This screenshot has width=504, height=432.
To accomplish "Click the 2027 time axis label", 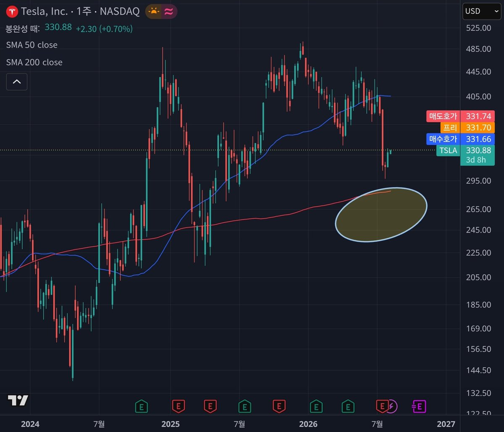I will (x=446, y=424).
